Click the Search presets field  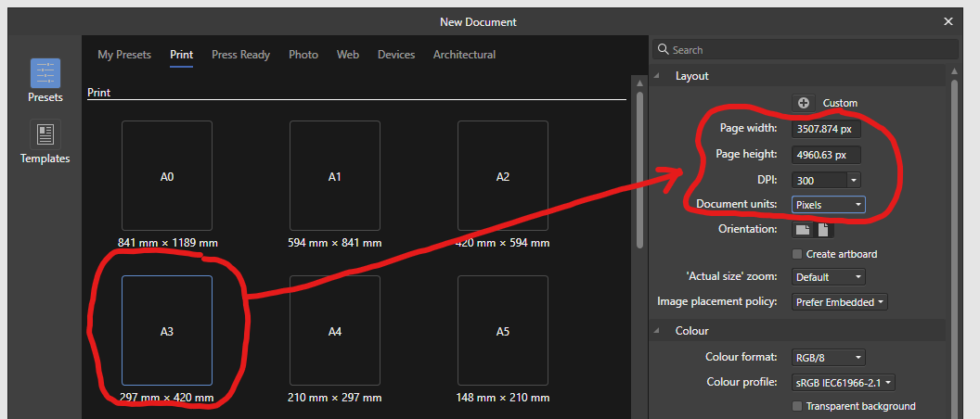click(x=805, y=50)
